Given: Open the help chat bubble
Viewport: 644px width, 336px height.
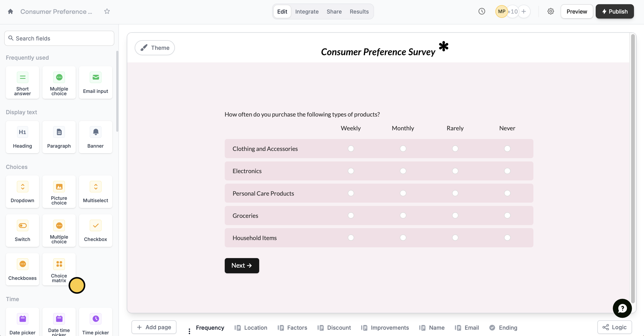Looking at the screenshot, I should [622, 308].
